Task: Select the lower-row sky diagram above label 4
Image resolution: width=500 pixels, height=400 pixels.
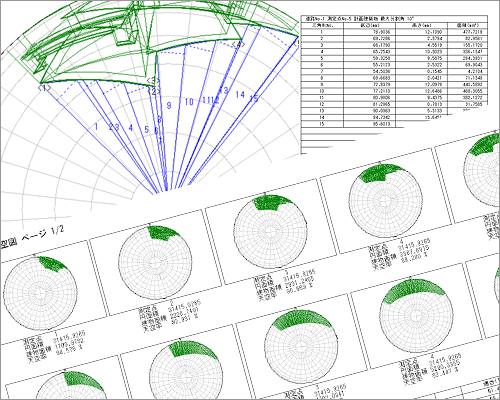Action: [x=416, y=315]
